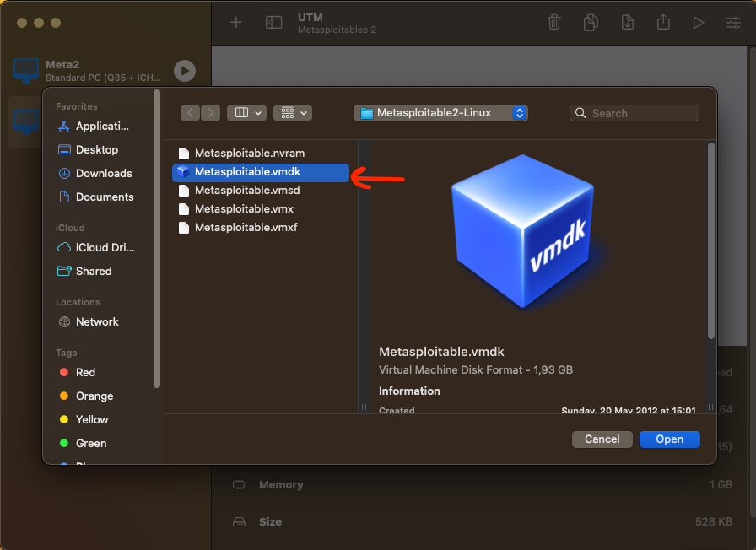Screen dimensions: 756x550
Task: Go back with the left chevron button
Action: point(191,113)
